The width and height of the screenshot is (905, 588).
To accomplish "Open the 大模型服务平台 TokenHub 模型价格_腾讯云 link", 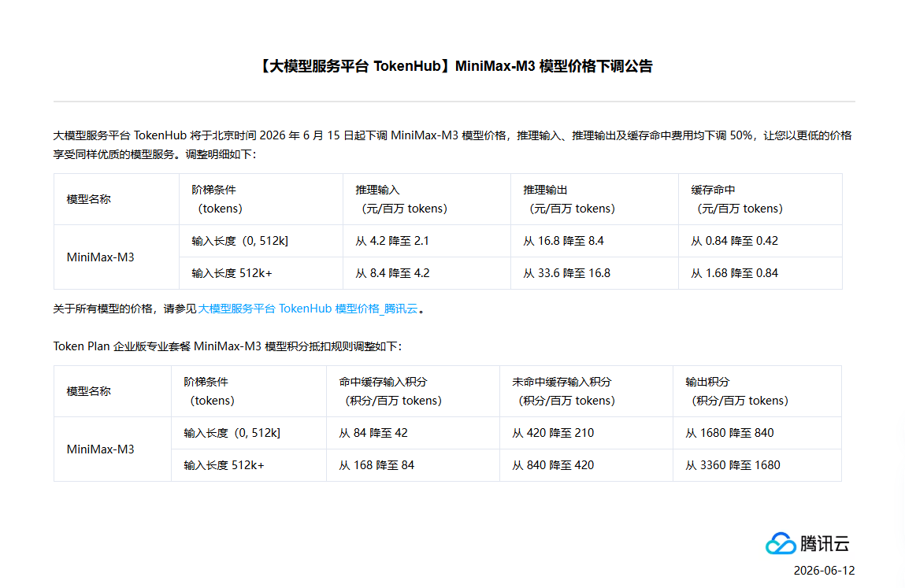I will point(308,309).
